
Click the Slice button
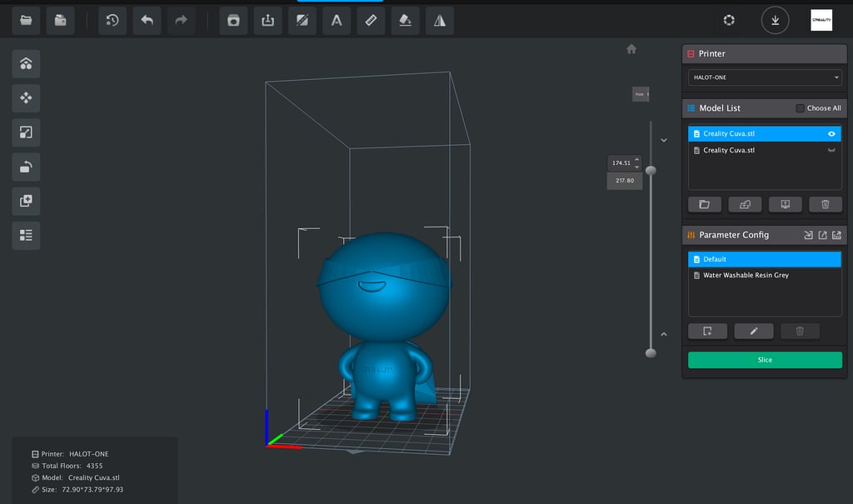[x=765, y=360]
